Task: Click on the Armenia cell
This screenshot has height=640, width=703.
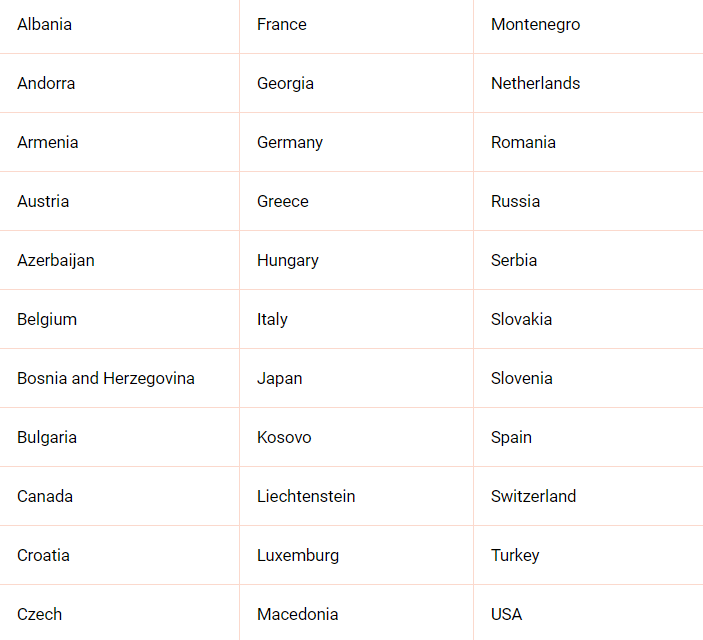Action: pos(48,143)
